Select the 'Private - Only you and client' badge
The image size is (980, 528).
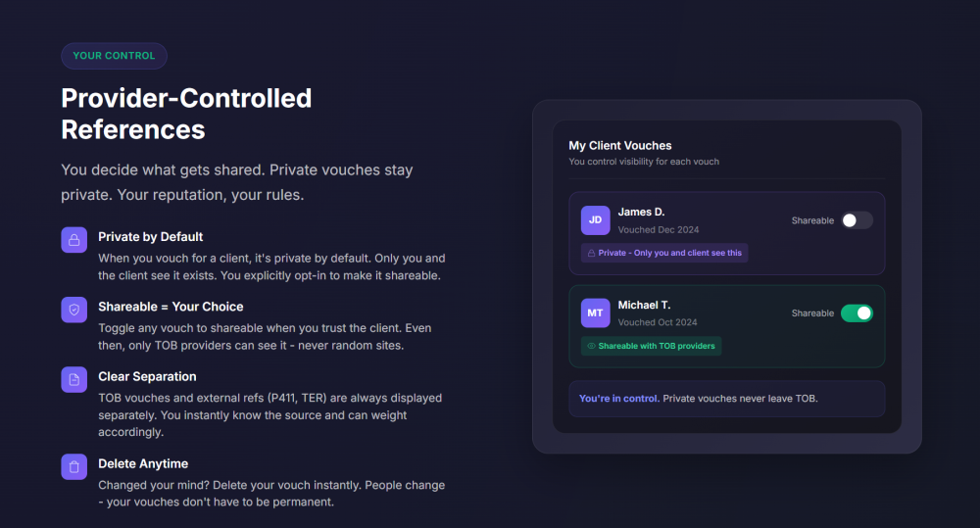(x=664, y=253)
